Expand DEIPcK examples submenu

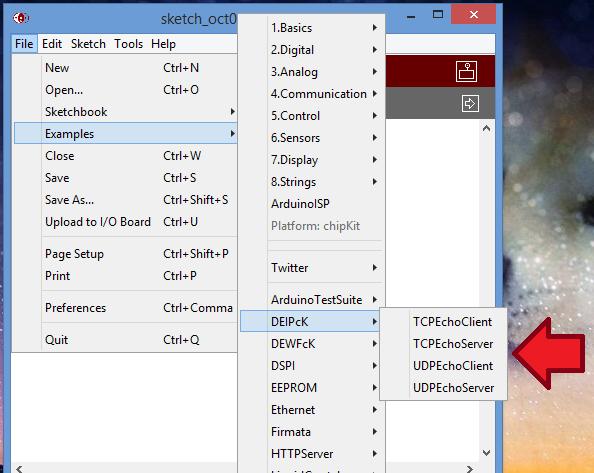(310, 322)
